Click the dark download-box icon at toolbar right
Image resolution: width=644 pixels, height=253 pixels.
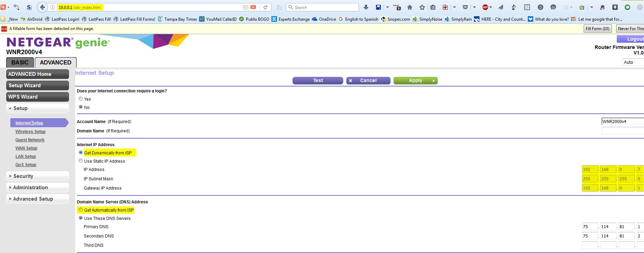(x=615, y=7)
